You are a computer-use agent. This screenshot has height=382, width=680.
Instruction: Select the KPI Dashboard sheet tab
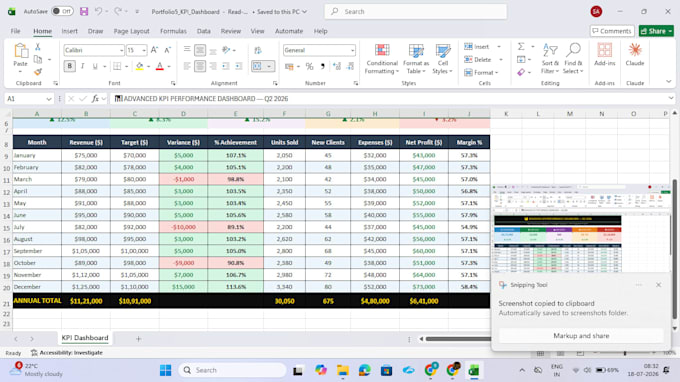(85, 338)
